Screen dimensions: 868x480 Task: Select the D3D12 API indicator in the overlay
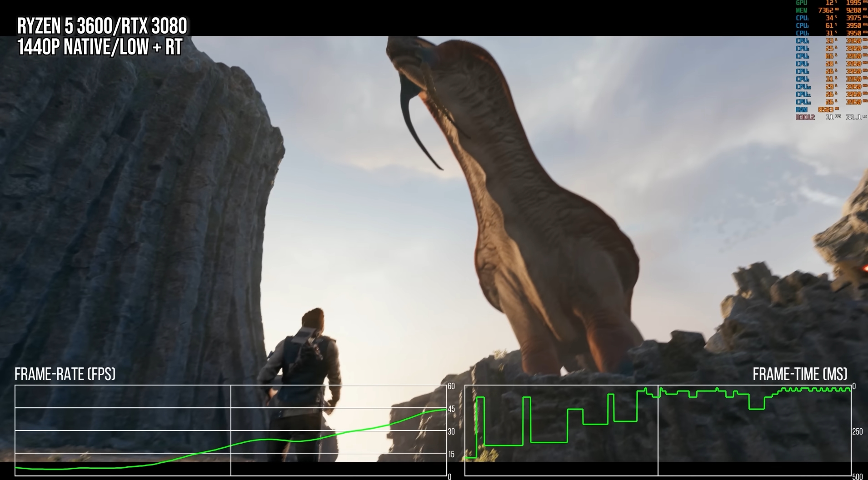805,117
